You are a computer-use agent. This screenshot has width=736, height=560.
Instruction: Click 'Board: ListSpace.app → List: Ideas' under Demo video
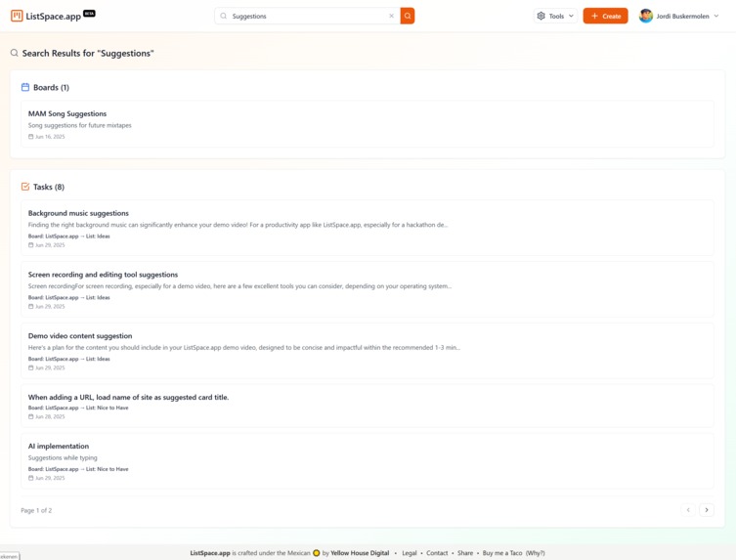[69, 359]
